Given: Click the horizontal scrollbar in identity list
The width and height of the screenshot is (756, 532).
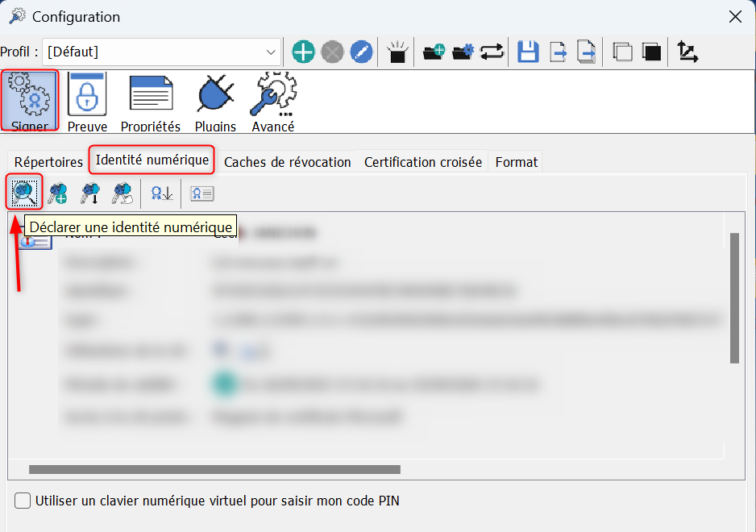Looking at the screenshot, I should click(x=214, y=469).
